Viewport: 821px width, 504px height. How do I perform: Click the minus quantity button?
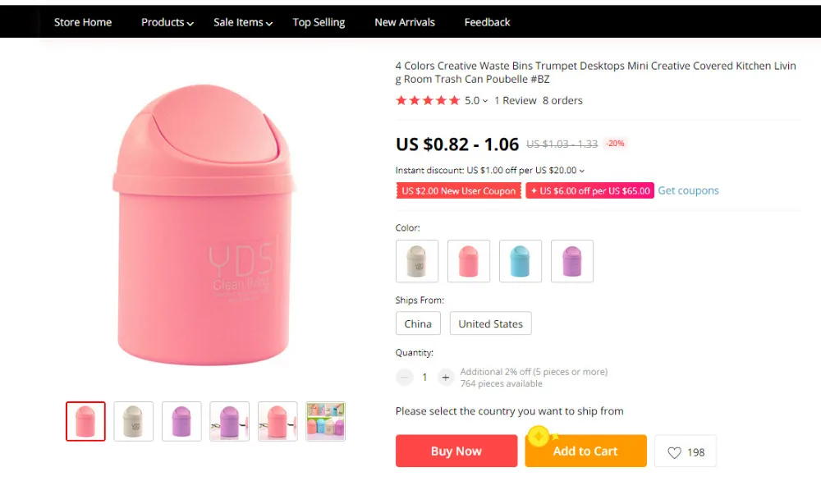click(405, 378)
